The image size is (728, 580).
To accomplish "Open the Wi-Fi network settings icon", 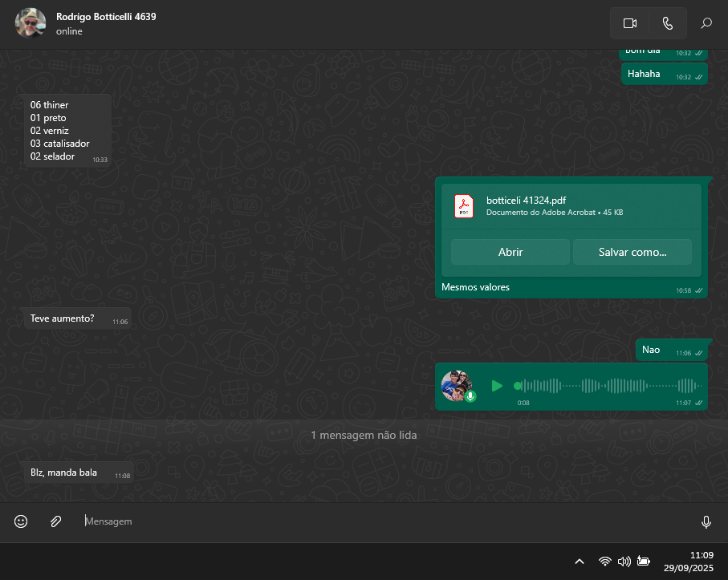I will click(604, 562).
